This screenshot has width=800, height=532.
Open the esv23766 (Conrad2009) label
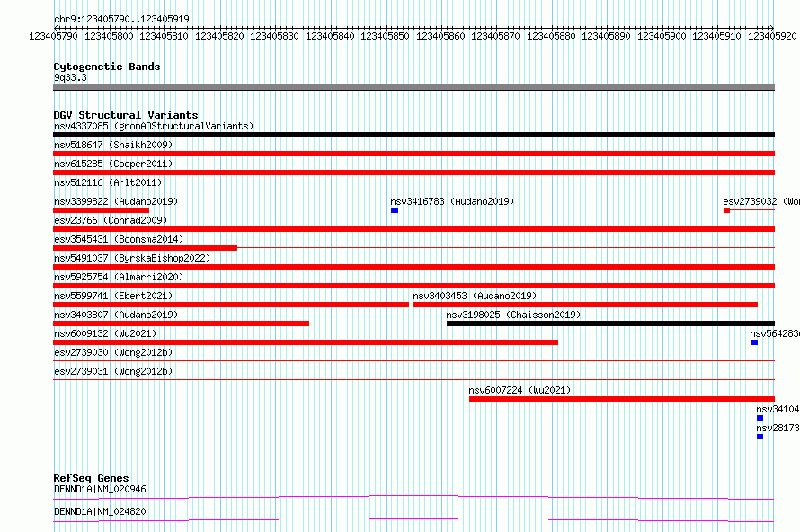111,220
